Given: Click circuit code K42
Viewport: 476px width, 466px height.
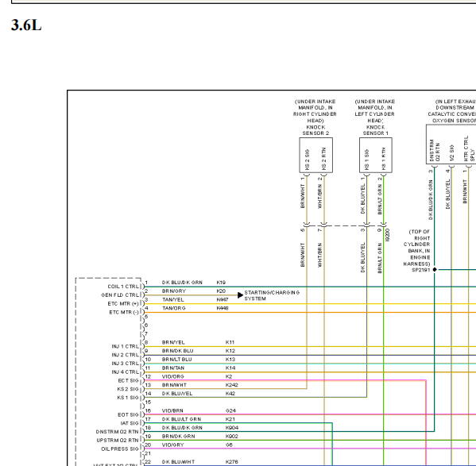Looking at the screenshot, I should (x=230, y=394).
